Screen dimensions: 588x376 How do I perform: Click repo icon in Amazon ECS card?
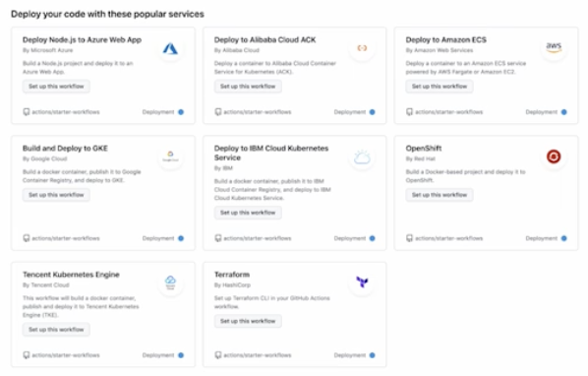[409, 112]
